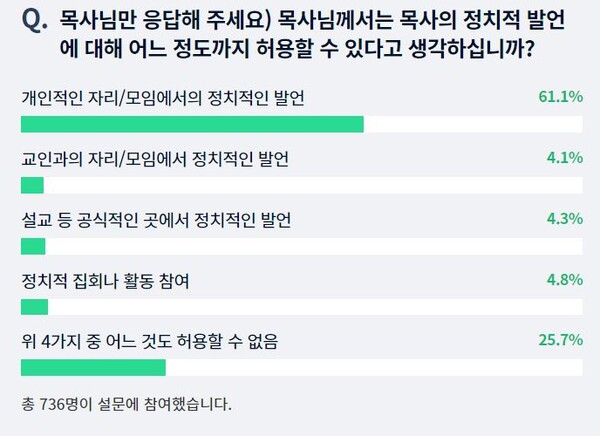This screenshot has height=436, width=600.
Task: Select option 위 4가지 중 어느 것도 허용할 수 없음
Action: 150,341
